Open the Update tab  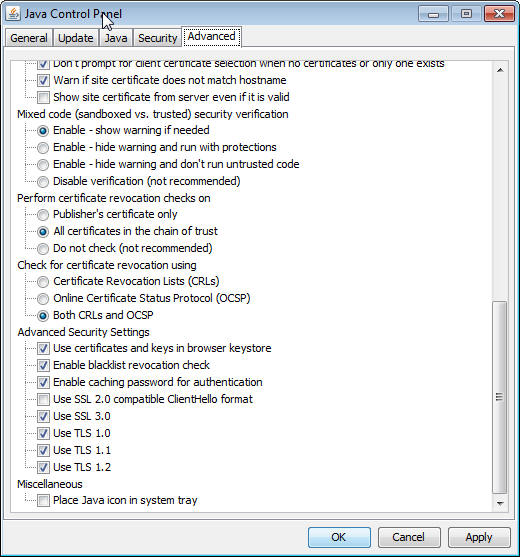point(76,38)
